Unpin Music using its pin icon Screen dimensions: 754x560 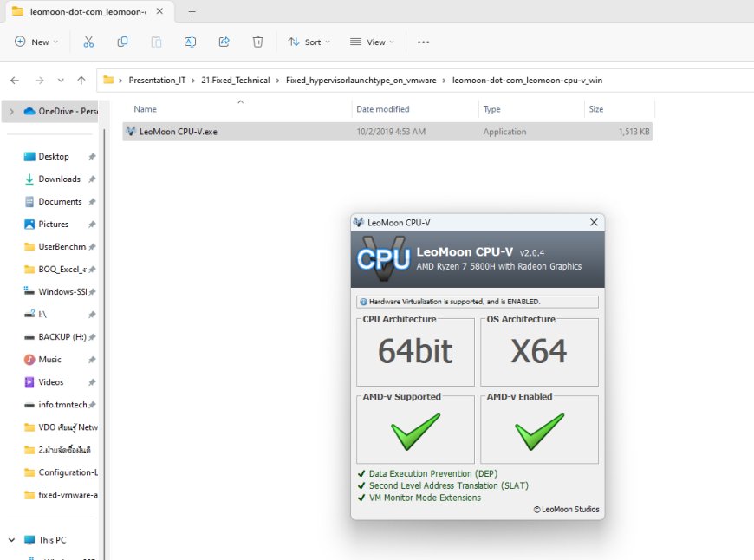(x=92, y=360)
